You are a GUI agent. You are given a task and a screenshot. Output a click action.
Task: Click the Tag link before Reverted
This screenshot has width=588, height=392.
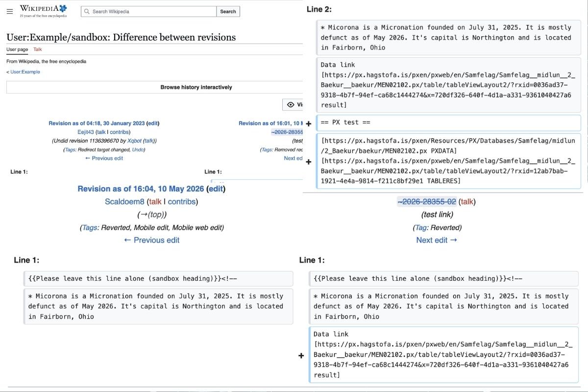(x=421, y=227)
